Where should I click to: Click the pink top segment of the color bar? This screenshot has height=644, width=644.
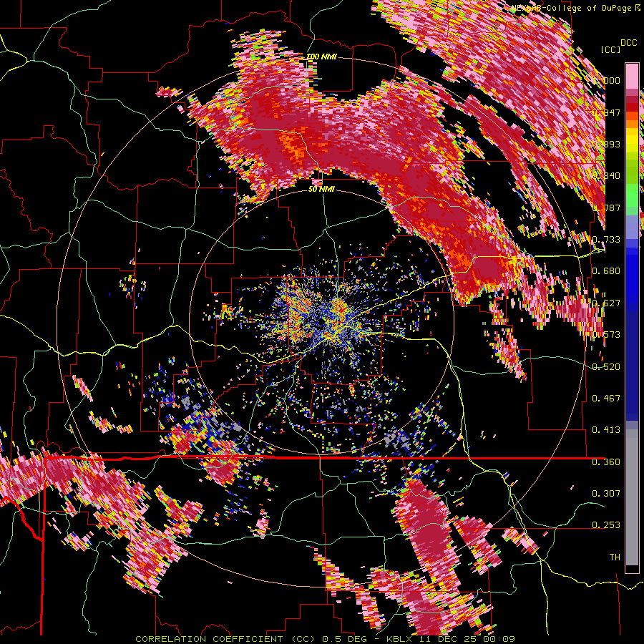[x=632, y=76]
